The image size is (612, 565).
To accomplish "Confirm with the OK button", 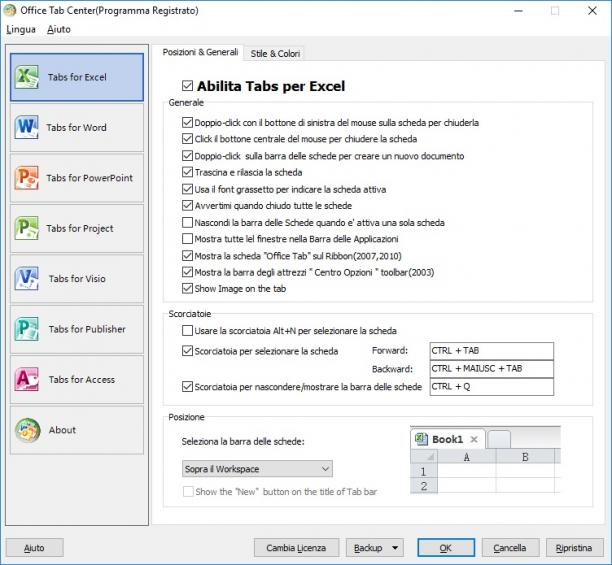I will [x=446, y=548].
